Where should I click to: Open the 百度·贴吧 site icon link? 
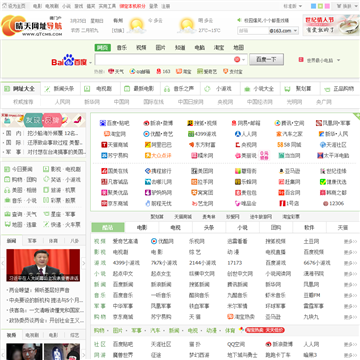(103, 123)
